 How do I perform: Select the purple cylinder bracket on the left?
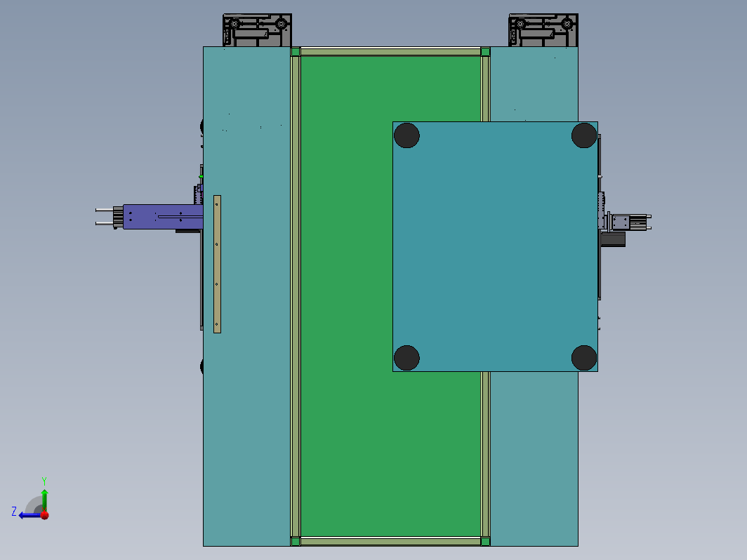pyautogui.click(x=162, y=217)
